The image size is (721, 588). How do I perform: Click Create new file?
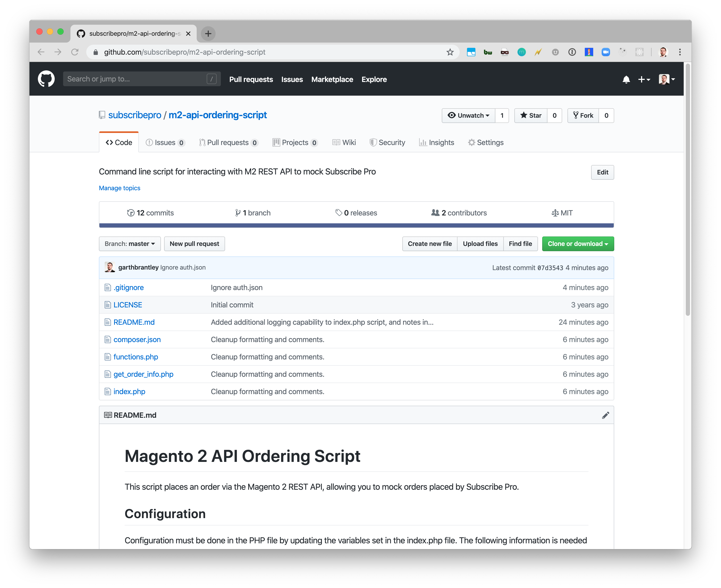pos(430,244)
